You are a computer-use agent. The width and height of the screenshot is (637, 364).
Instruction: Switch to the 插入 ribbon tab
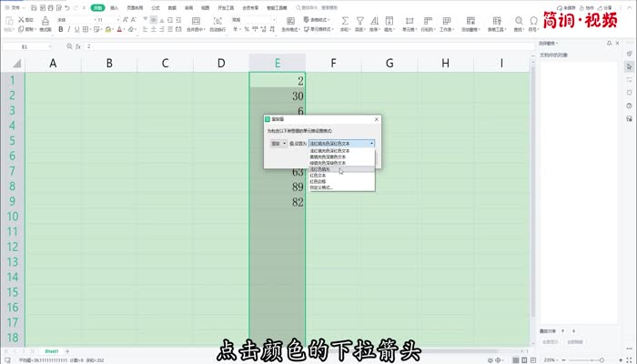pyautogui.click(x=115, y=7)
